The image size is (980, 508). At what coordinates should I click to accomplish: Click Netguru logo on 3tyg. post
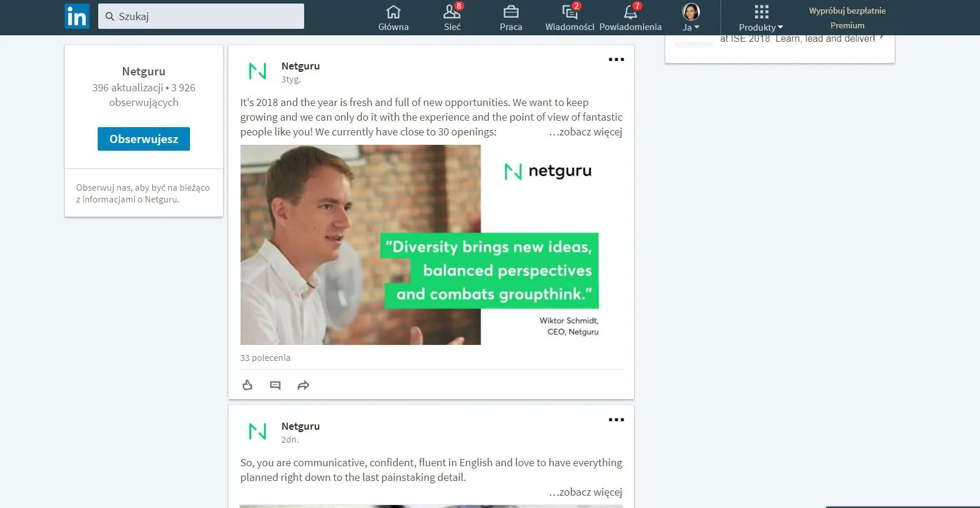click(x=258, y=71)
